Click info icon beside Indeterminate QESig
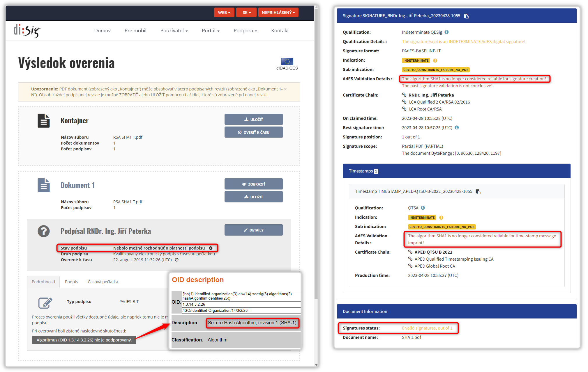 [446, 32]
